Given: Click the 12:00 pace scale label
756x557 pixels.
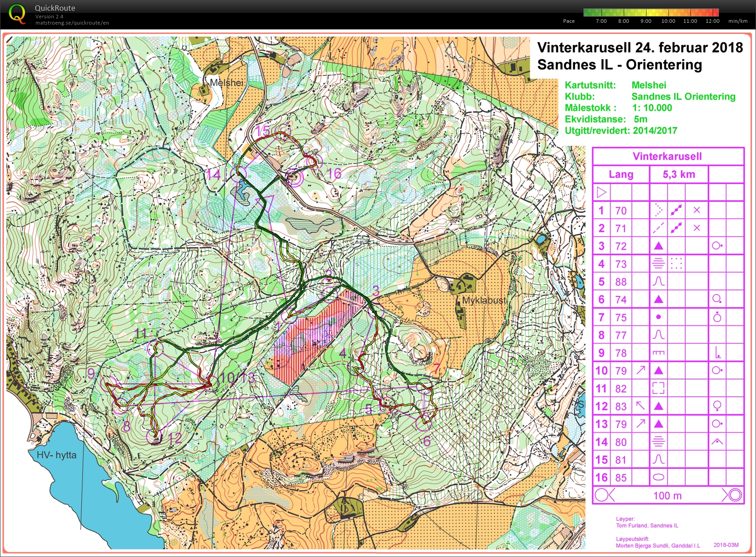Looking at the screenshot, I should (x=712, y=21).
